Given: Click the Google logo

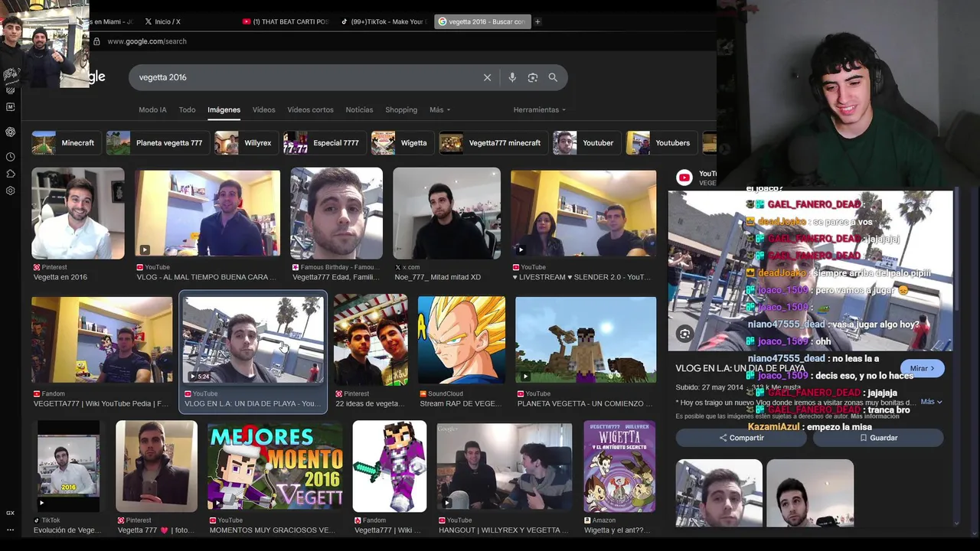Looking at the screenshot, I should (96, 77).
